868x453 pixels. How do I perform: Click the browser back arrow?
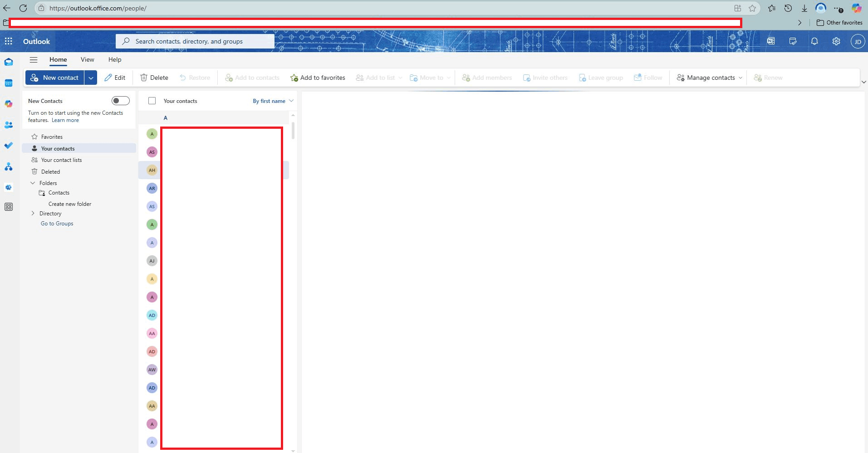pyautogui.click(x=7, y=8)
